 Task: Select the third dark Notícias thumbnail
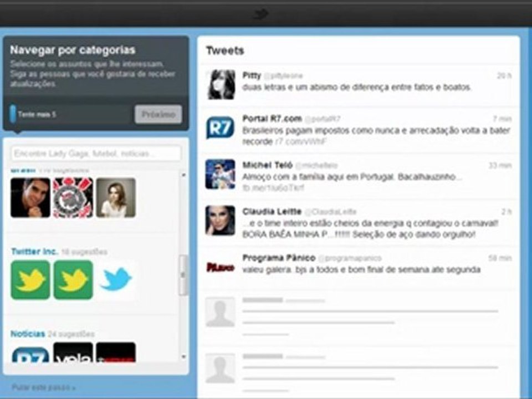pyautogui.click(x=116, y=353)
